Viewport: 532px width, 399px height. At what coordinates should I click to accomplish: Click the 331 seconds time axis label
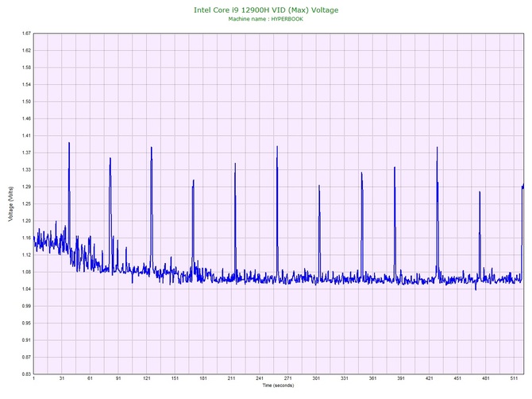345,378
